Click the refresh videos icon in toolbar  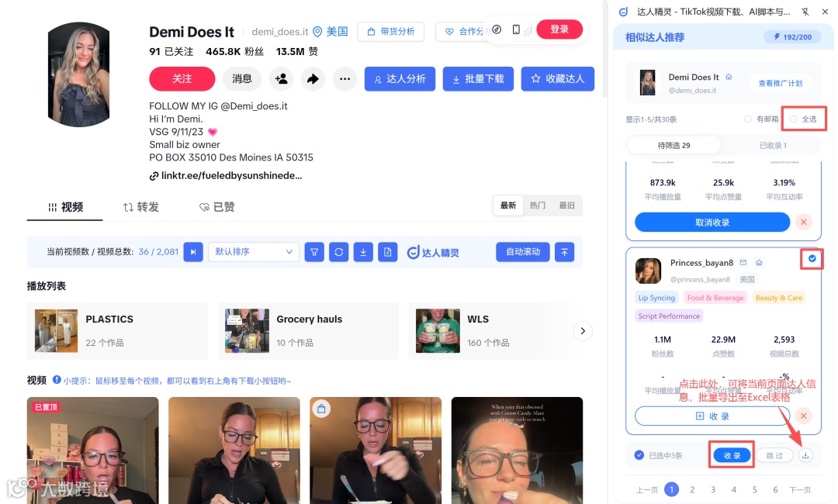point(339,252)
